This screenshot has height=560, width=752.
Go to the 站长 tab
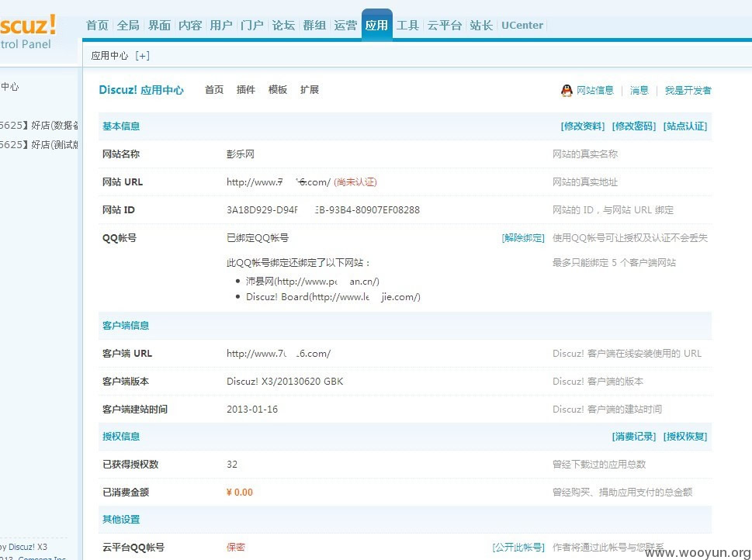pyautogui.click(x=481, y=25)
